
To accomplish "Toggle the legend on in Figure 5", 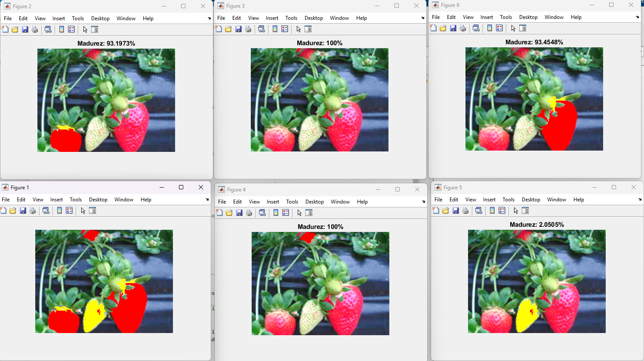I will pos(502,210).
